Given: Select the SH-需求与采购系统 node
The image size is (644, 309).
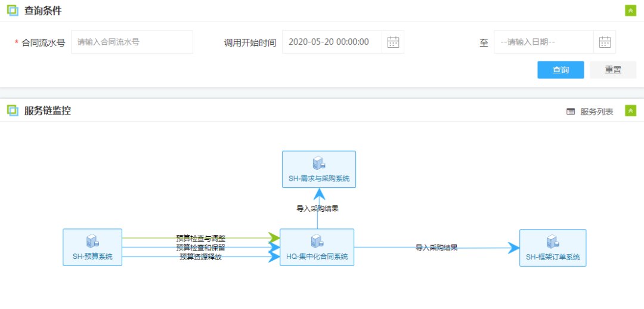Looking at the screenshot, I should coord(318,169).
